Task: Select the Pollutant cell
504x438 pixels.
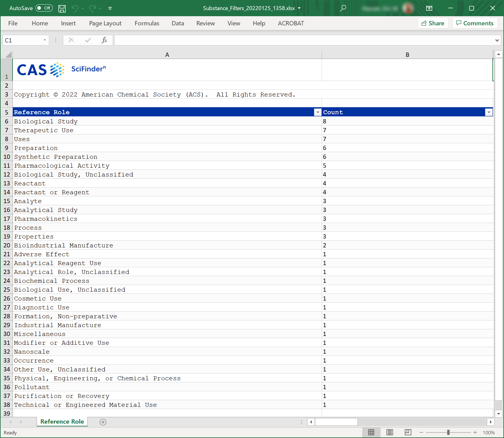Action: click(x=167, y=387)
